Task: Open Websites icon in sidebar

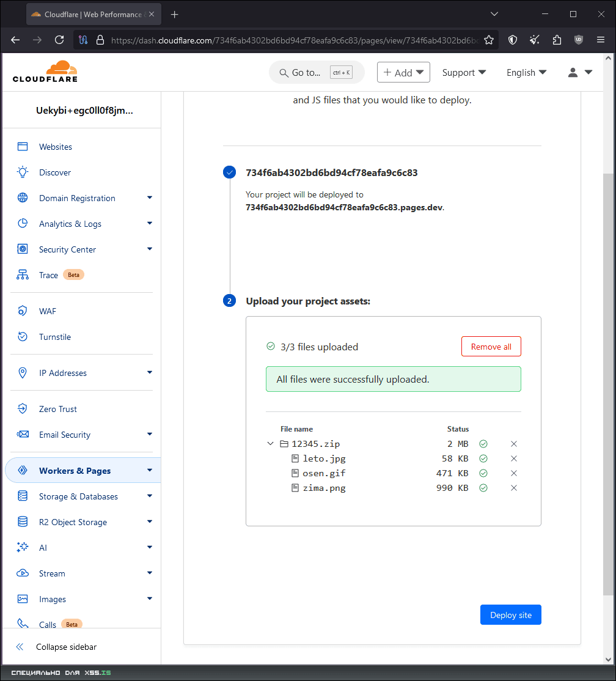Action: [x=23, y=146]
